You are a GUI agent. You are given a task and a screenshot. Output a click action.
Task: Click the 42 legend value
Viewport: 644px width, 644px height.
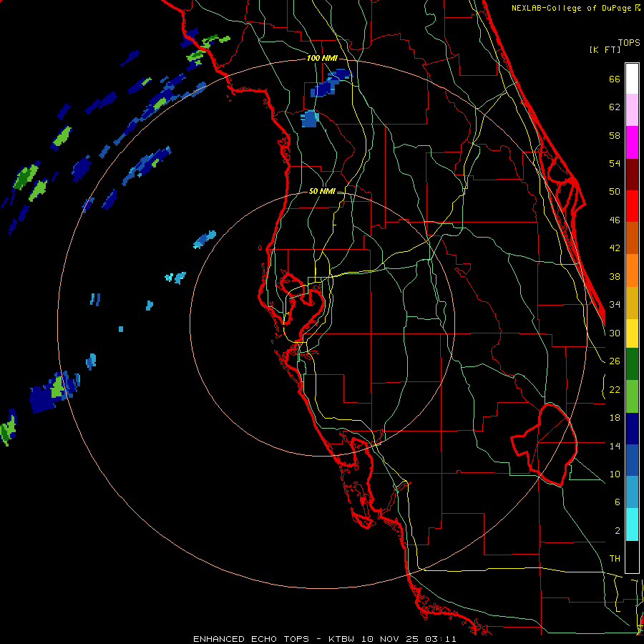pos(615,248)
